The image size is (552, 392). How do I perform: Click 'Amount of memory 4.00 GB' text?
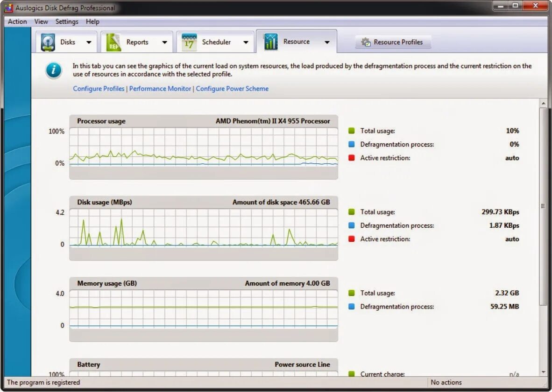287,283
